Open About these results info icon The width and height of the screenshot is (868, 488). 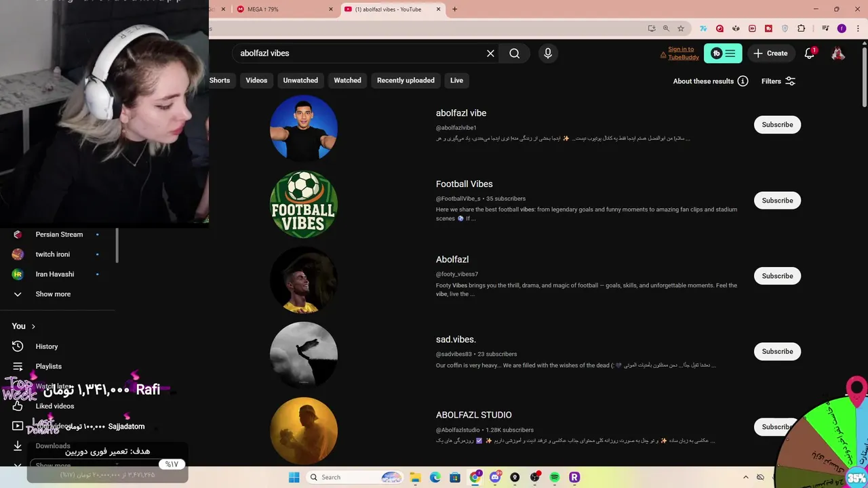click(743, 81)
